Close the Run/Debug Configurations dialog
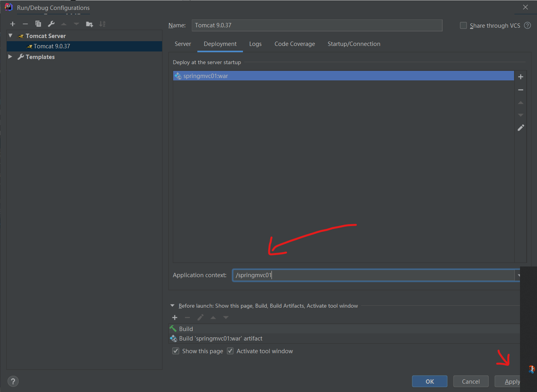Image resolution: width=537 pixels, height=392 pixels. (526, 7)
